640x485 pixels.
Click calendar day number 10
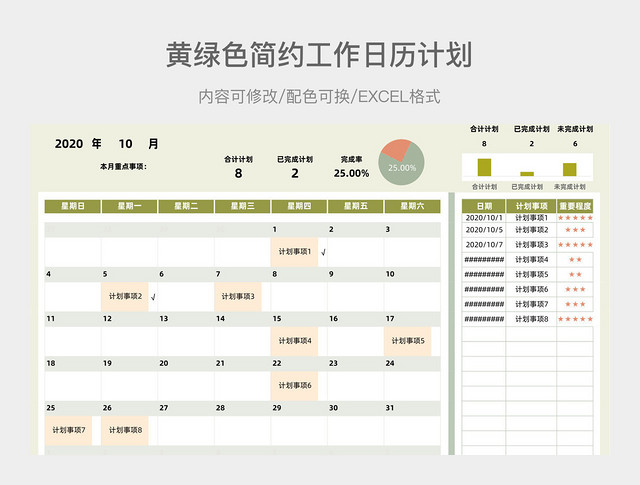pyautogui.click(x=390, y=274)
